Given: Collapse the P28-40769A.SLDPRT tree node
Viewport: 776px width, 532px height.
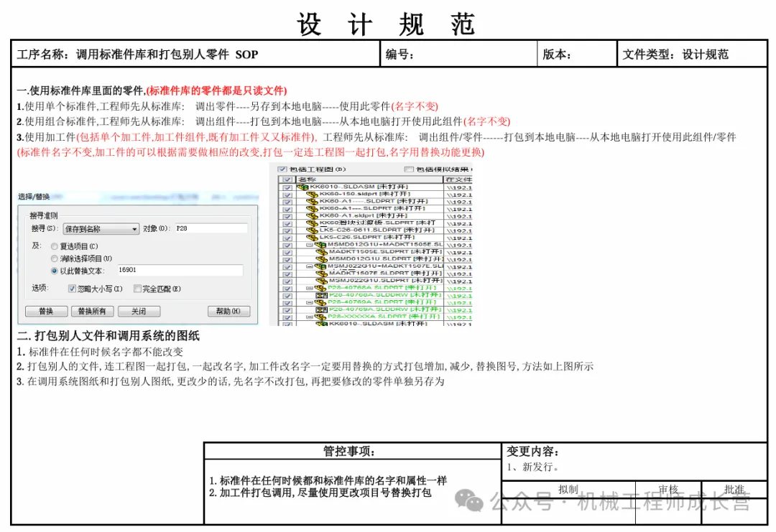Looking at the screenshot, I should coord(310,302).
